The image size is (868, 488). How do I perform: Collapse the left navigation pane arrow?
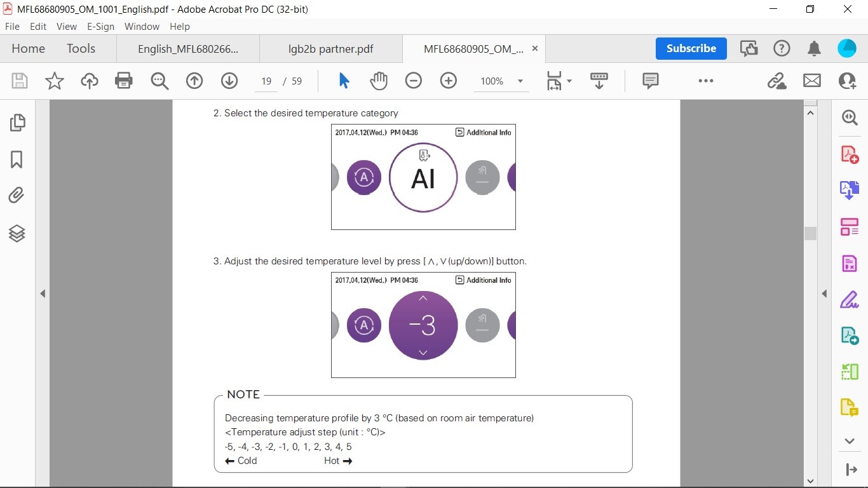[x=43, y=294]
